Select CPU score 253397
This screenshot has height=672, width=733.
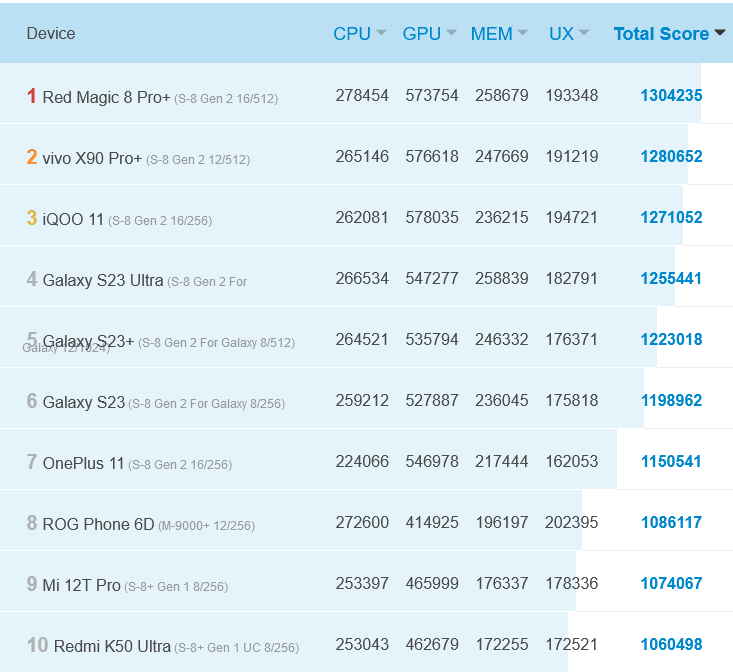[362, 584]
